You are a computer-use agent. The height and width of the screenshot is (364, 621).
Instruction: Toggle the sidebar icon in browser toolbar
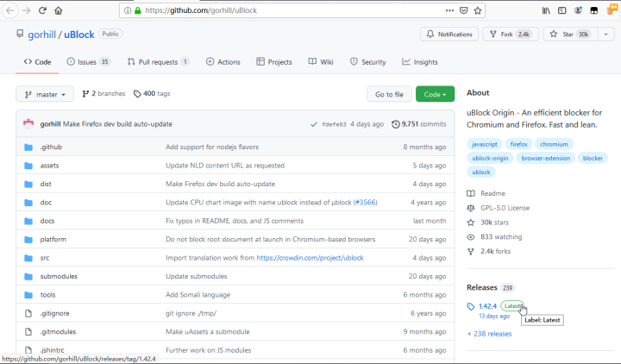[x=562, y=10]
